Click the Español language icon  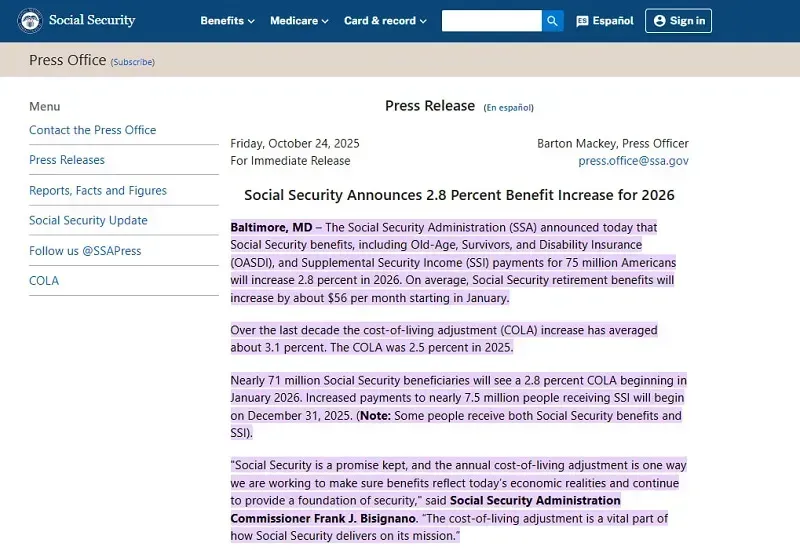pos(583,21)
